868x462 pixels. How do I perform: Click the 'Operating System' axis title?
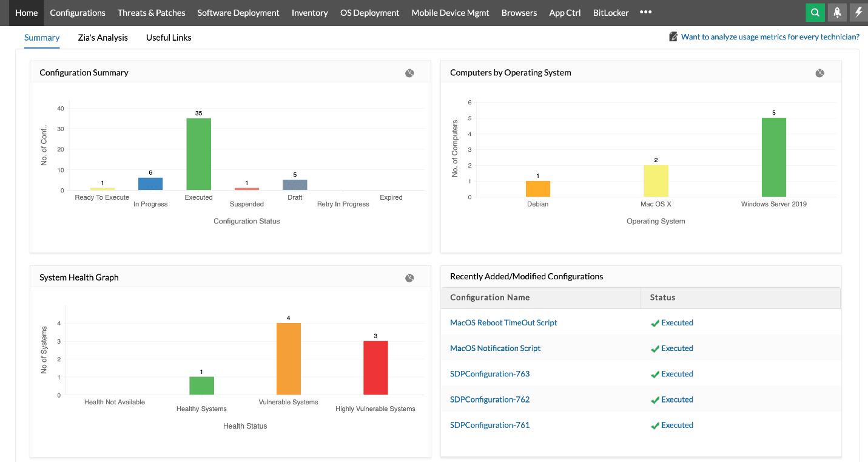click(x=656, y=222)
